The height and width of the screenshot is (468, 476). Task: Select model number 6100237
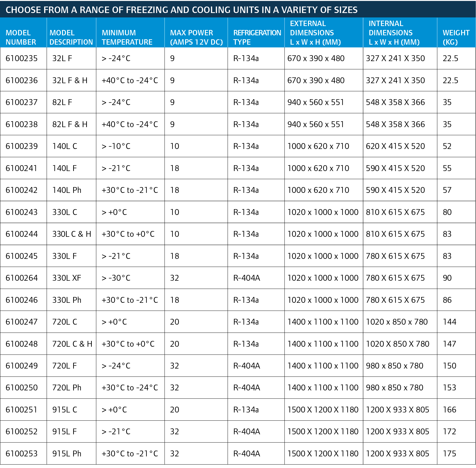[x=22, y=102]
